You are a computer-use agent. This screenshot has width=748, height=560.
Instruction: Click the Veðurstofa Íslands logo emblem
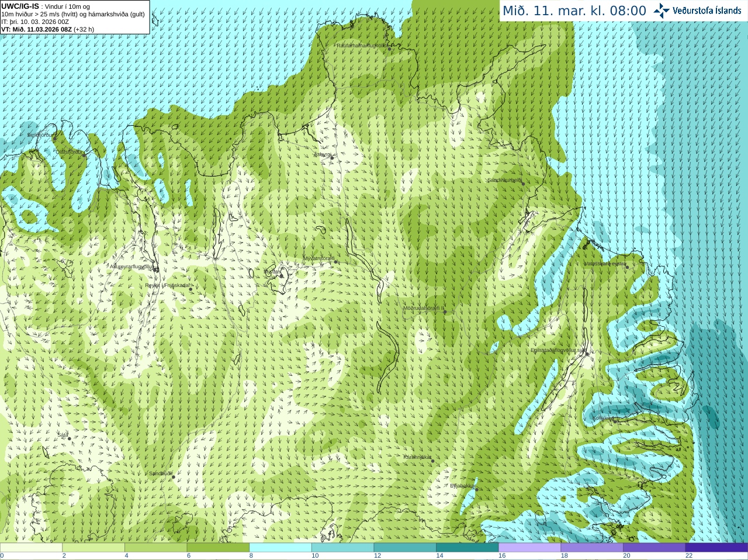pos(662,11)
